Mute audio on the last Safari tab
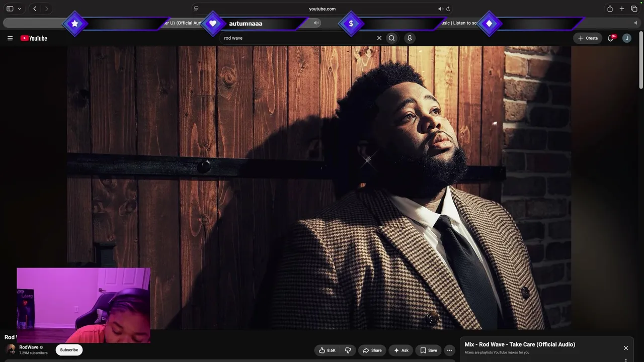644x362 pixels. click(x=635, y=23)
